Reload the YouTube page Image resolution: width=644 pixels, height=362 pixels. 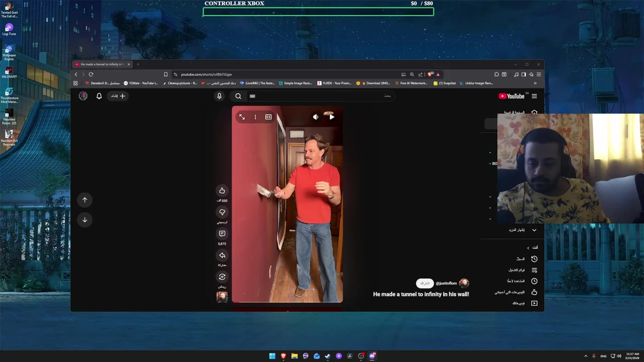pyautogui.click(x=91, y=74)
